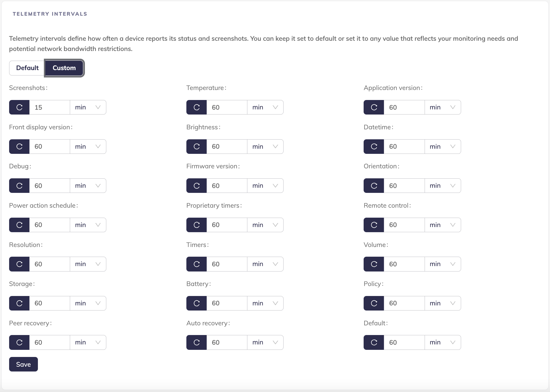
Task: Switch to Default telemetry intervals
Action: point(27,68)
